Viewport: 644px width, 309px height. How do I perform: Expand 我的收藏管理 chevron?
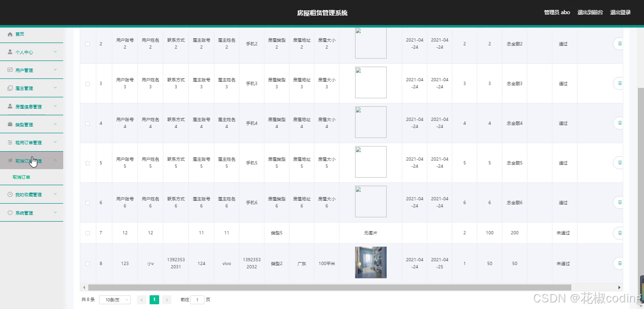point(55,194)
